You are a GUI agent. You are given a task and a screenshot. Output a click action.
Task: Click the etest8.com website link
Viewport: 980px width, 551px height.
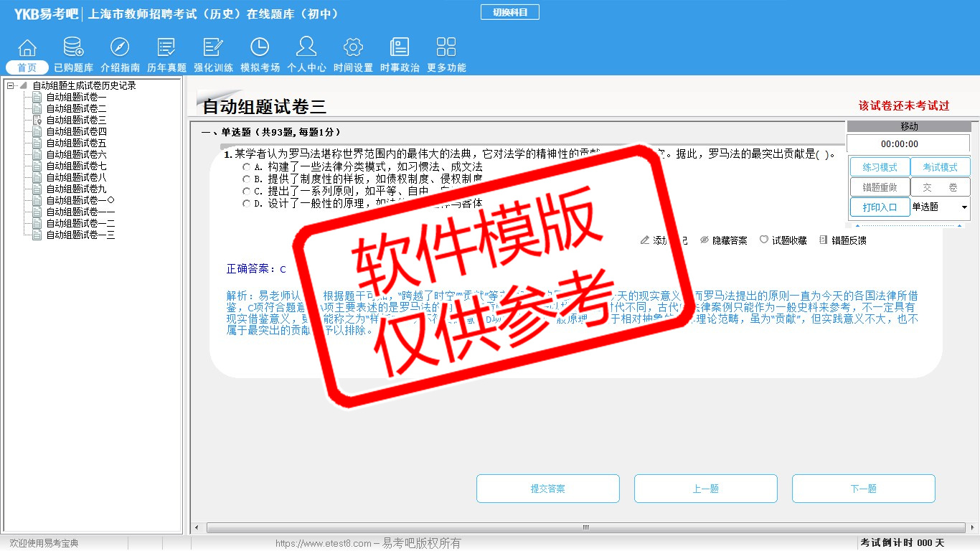tap(324, 543)
